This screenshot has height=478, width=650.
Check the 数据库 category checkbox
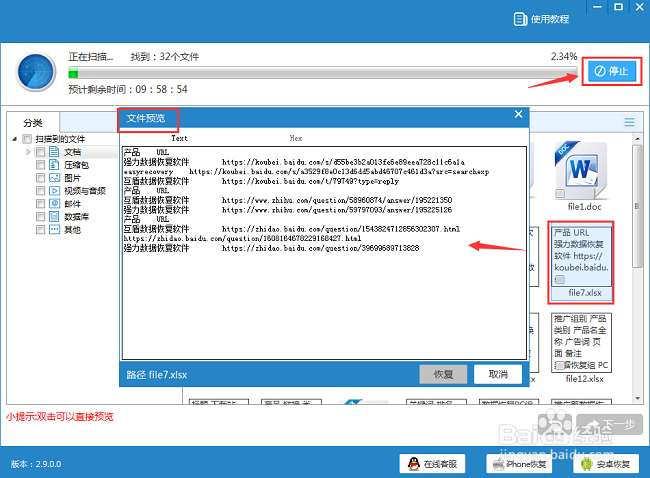coord(40,216)
